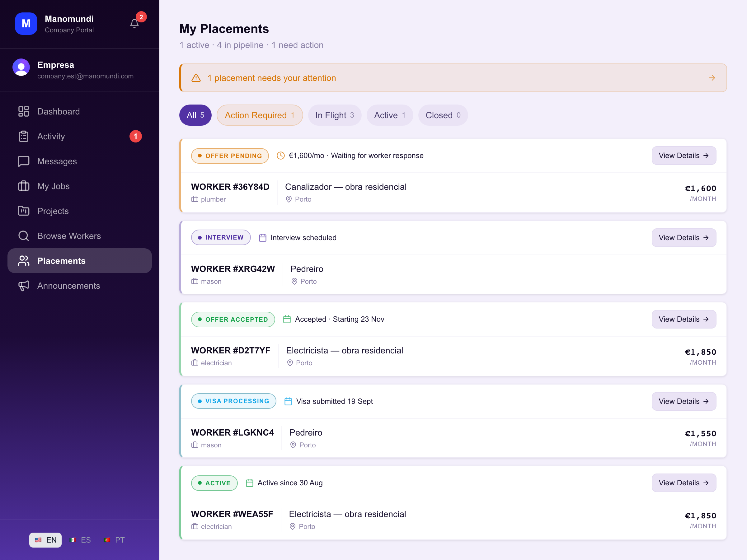Click the VISA PROCESSING status badge
Viewport: 747px width, 560px height.
[x=234, y=401]
